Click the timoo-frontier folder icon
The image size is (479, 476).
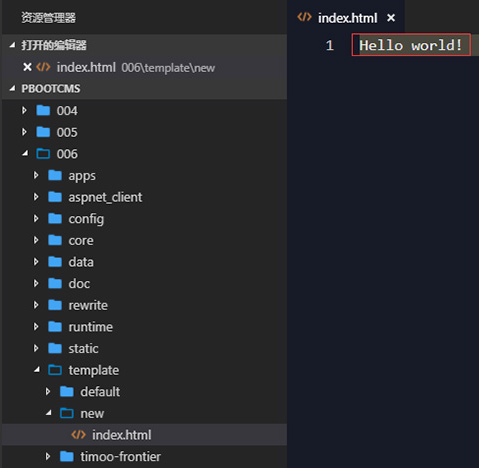67,456
